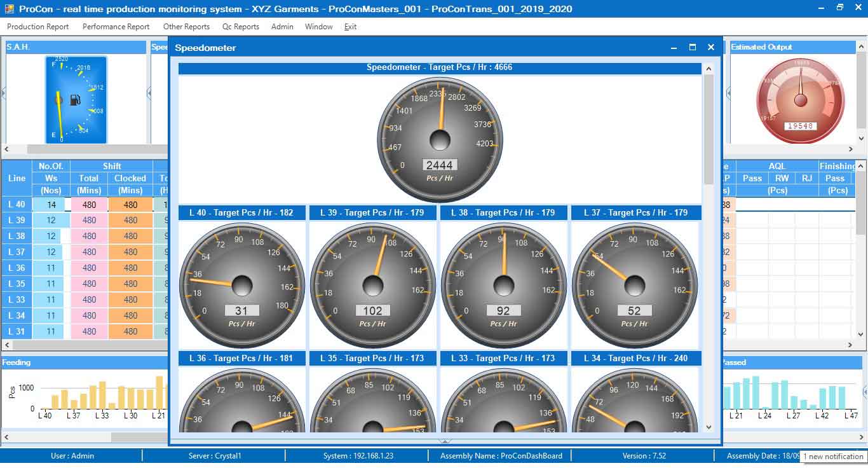Click the data grid horizontal scroll-right arrow

tap(851, 345)
